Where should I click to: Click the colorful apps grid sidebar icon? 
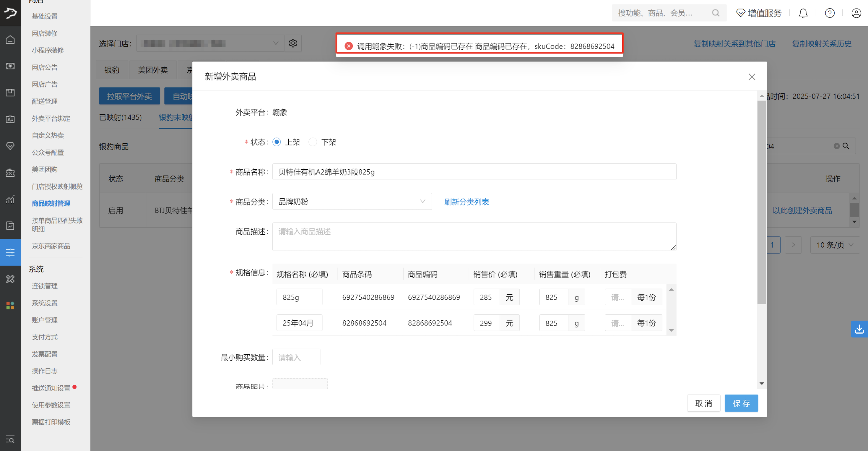10,305
